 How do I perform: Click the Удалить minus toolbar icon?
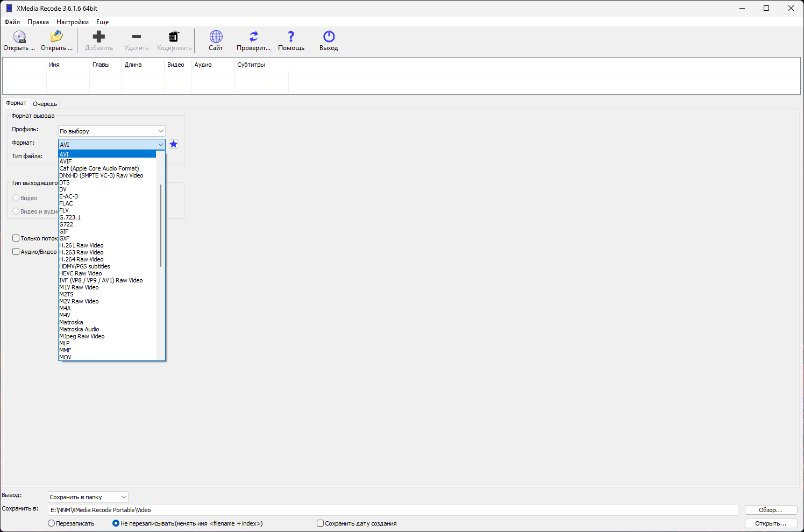point(137,40)
